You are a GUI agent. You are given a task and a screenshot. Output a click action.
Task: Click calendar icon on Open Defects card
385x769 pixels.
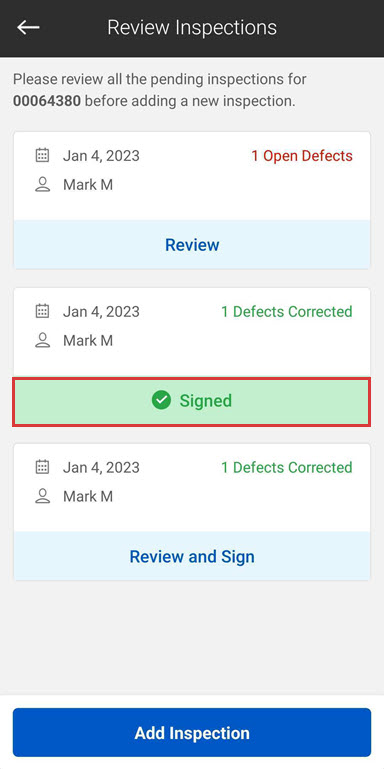[x=43, y=156]
